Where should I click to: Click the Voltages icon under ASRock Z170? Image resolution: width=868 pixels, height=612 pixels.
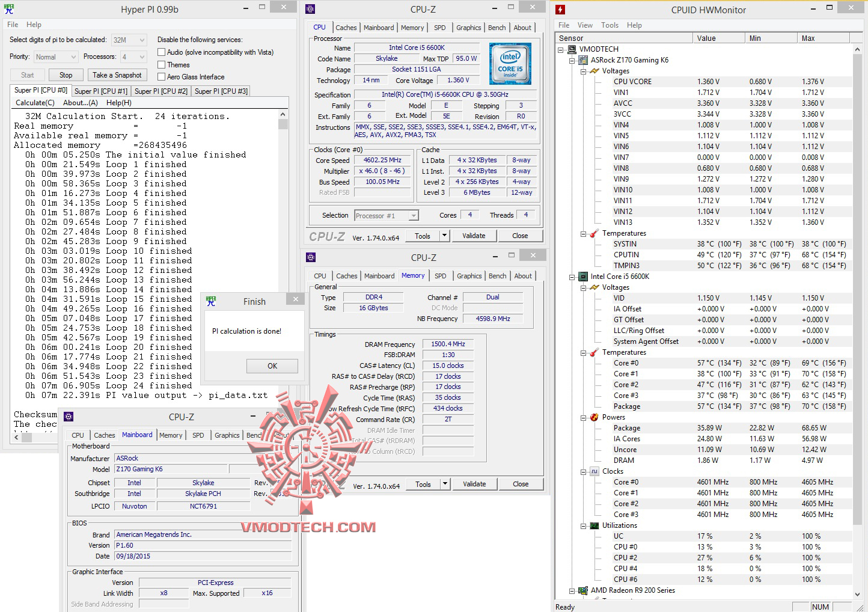coord(594,71)
